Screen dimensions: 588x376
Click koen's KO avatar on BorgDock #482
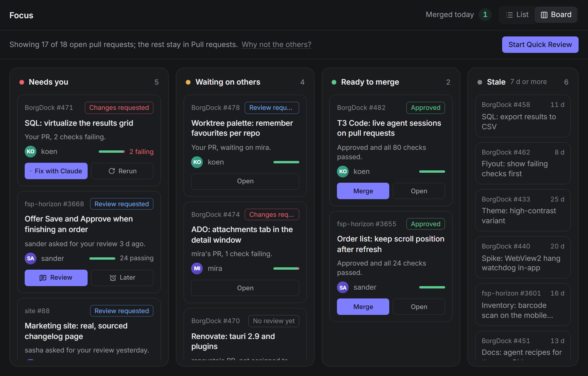coord(343,172)
